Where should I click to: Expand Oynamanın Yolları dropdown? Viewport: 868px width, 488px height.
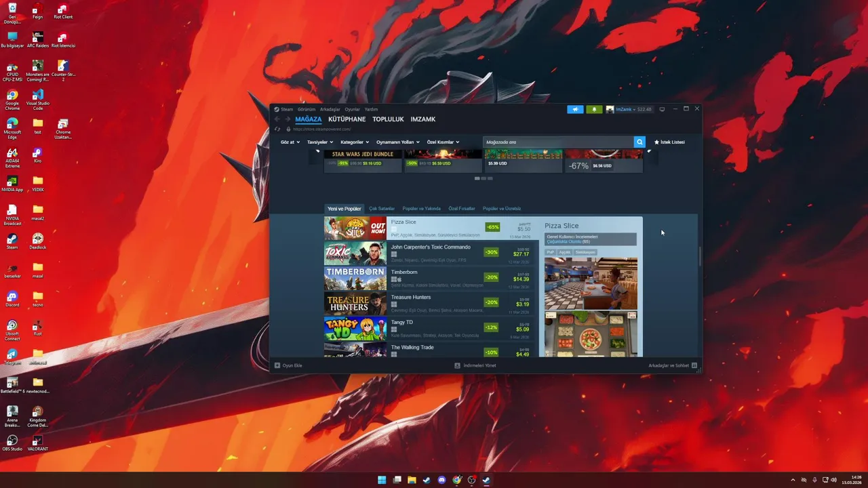pyautogui.click(x=398, y=142)
